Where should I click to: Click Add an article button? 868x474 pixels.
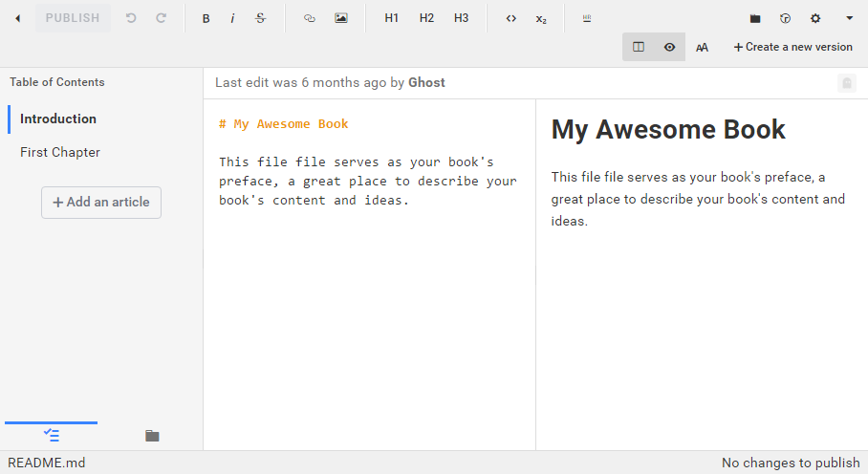pyautogui.click(x=101, y=203)
